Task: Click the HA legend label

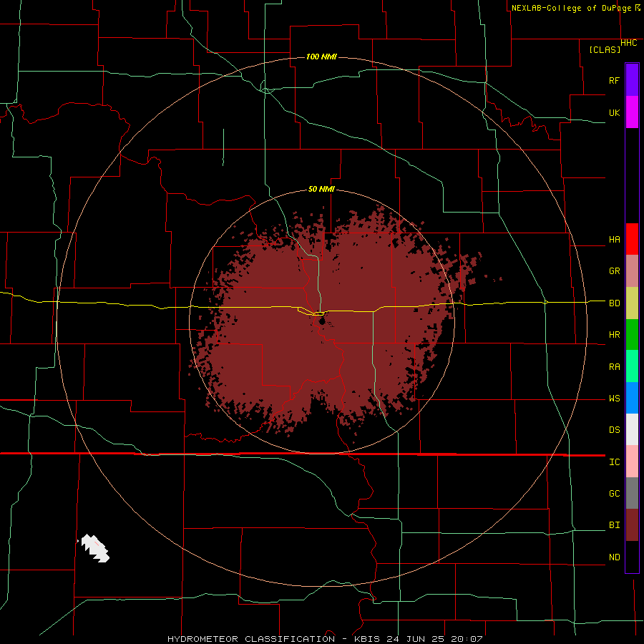Action: click(x=614, y=240)
